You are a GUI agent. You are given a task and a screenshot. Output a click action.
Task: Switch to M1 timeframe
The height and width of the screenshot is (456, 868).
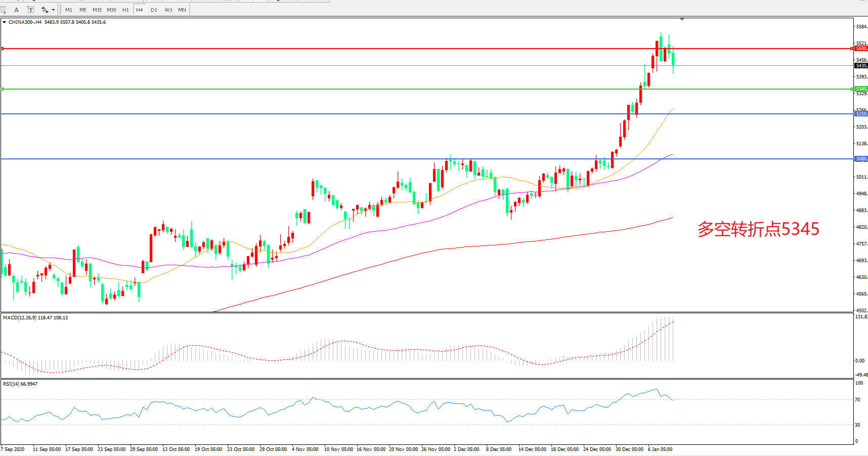(x=69, y=10)
